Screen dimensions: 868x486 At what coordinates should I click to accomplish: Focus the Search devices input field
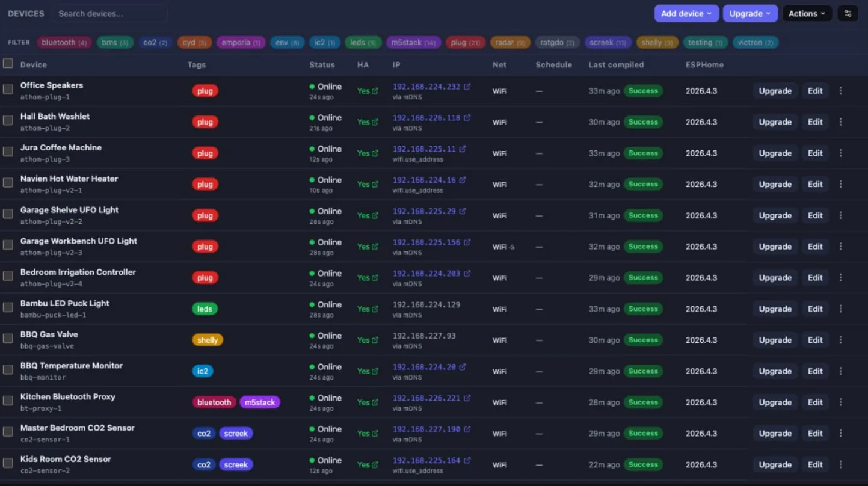click(x=109, y=13)
